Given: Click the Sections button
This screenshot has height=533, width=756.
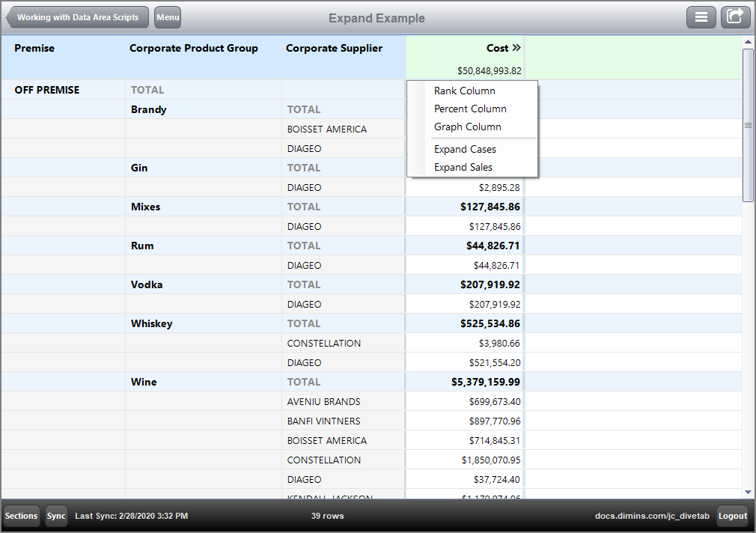Looking at the screenshot, I should coord(21,516).
